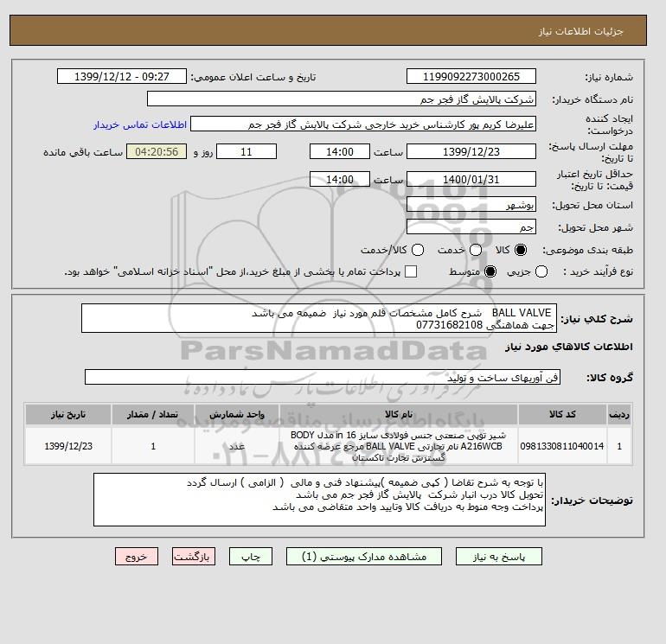Click the price validity date 1400/01/31 field
Viewport: 666px width, 644px height.
point(471,179)
